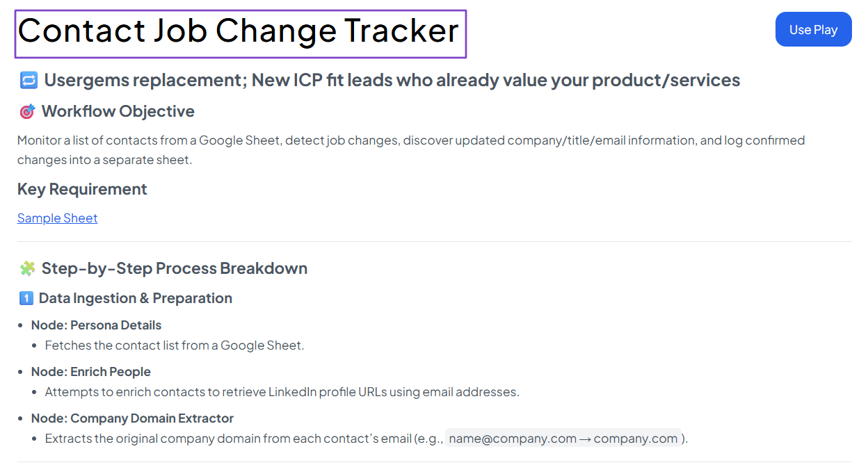This screenshot has width=868, height=465.
Task: Click the blue repeat arrows emoji icon
Action: [29, 81]
